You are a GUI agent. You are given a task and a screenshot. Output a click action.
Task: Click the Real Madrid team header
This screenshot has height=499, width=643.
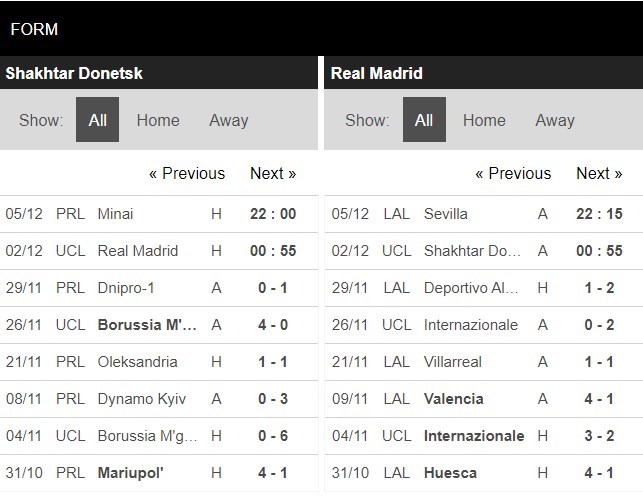[x=377, y=73]
